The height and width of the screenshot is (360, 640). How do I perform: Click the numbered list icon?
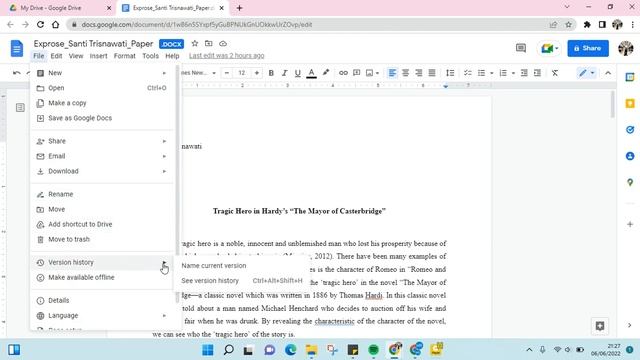point(503,73)
